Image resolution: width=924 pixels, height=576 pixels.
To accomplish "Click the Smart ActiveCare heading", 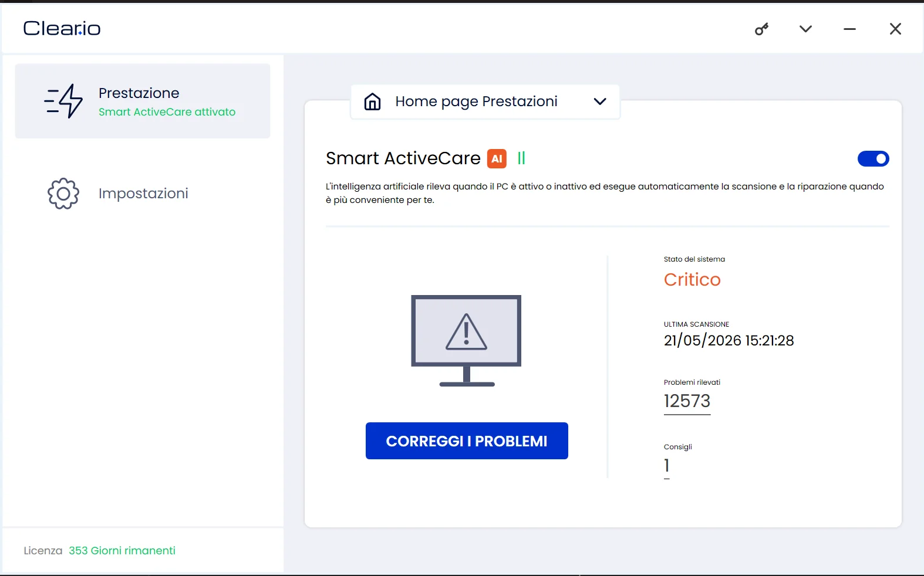I will point(403,158).
